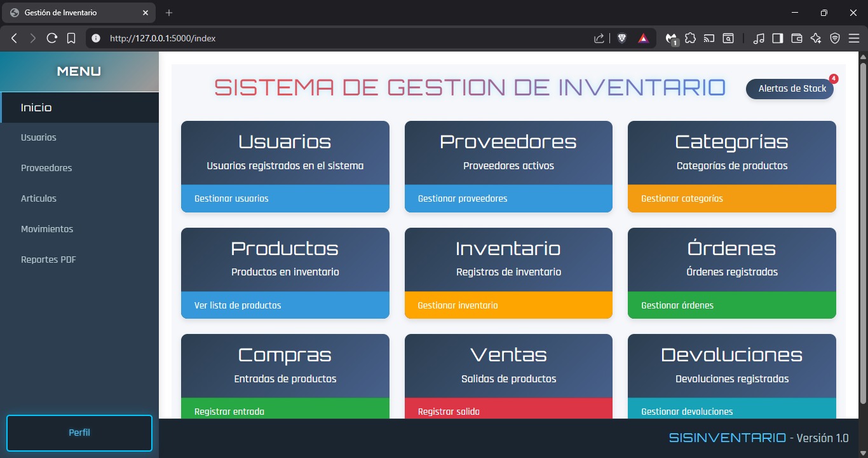Open the media controls music note icon
Screen dimensions: 868x458
759,38
